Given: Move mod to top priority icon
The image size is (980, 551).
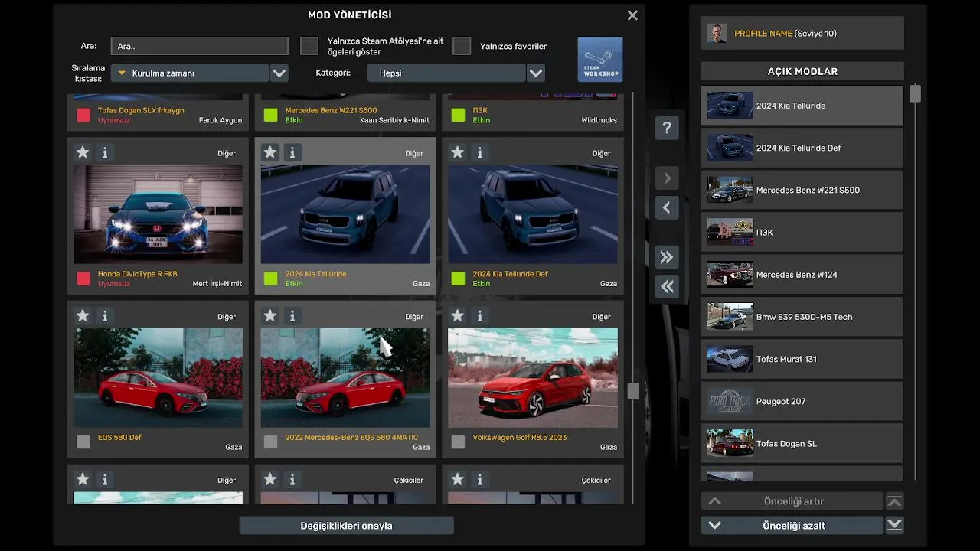Looking at the screenshot, I should (894, 501).
